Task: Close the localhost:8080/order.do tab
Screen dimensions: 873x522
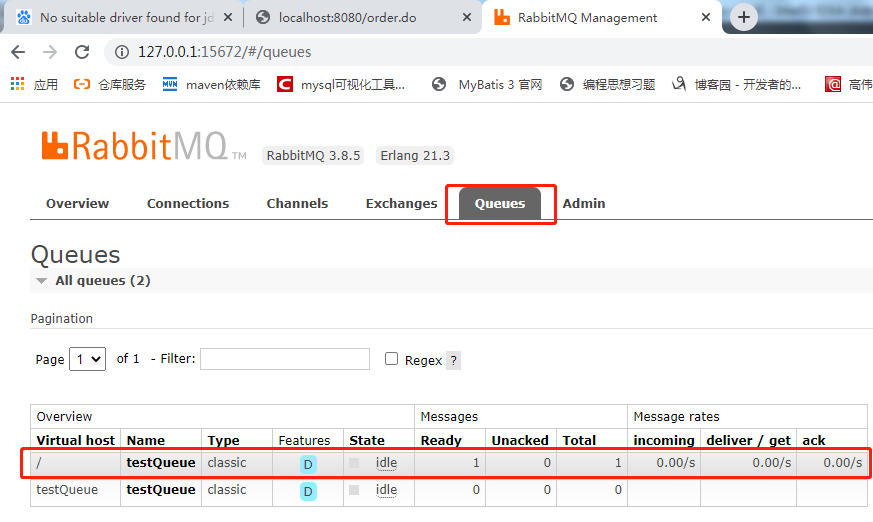Action: [467, 17]
